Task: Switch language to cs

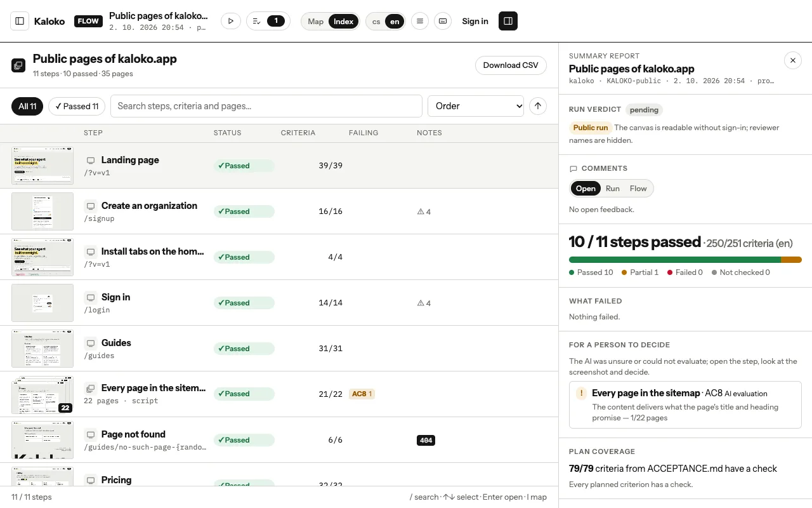Action: [376, 22]
